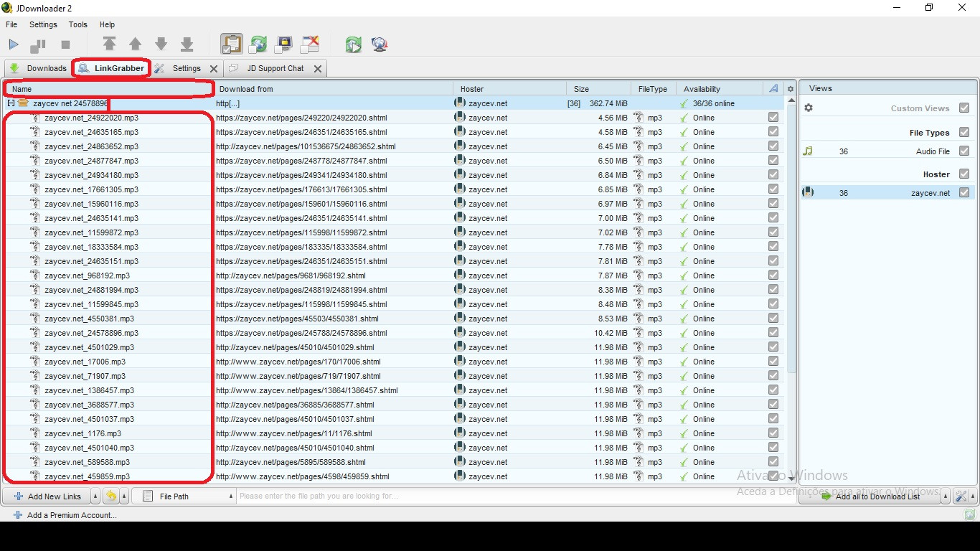
Task: Click the column settings gear in table header
Action: coord(791,89)
